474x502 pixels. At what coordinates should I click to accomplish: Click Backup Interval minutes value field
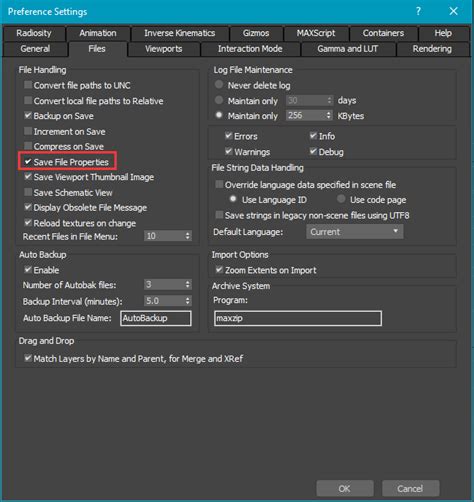164,301
